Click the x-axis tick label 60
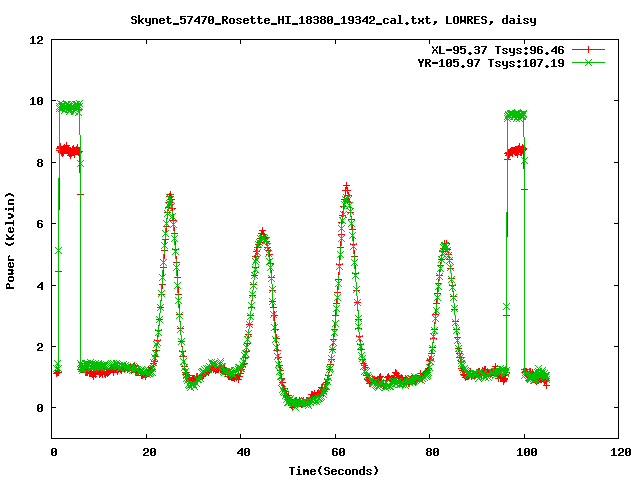 tap(338, 452)
